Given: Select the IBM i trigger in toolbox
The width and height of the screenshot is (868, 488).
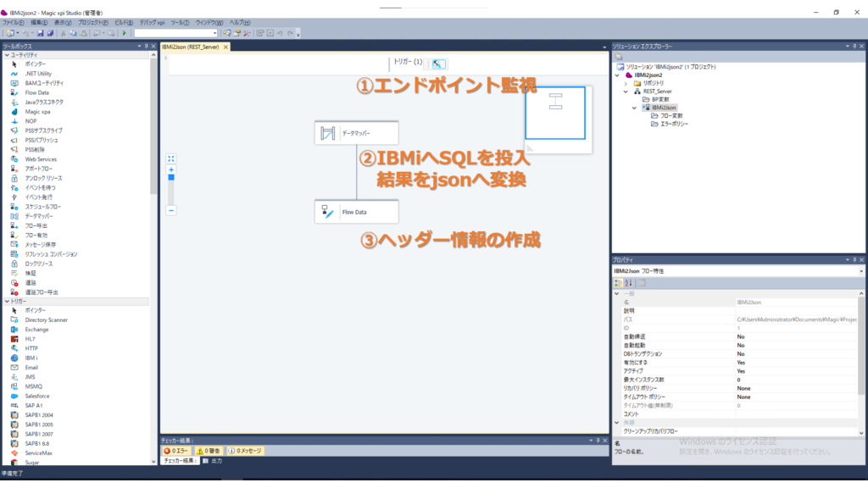Looking at the screenshot, I should (x=31, y=358).
